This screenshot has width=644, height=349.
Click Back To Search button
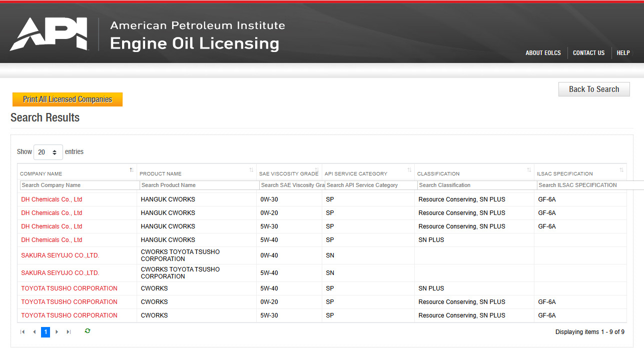(594, 89)
